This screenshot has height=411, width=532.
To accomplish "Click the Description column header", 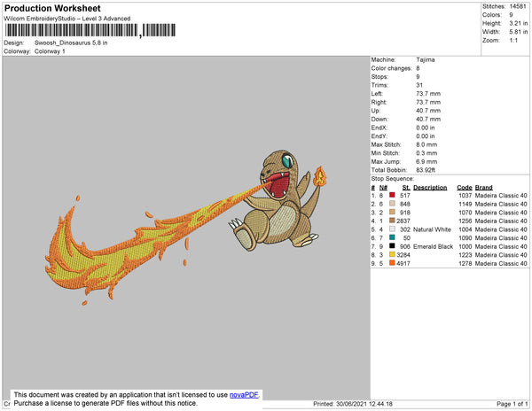I will coord(430,188).
